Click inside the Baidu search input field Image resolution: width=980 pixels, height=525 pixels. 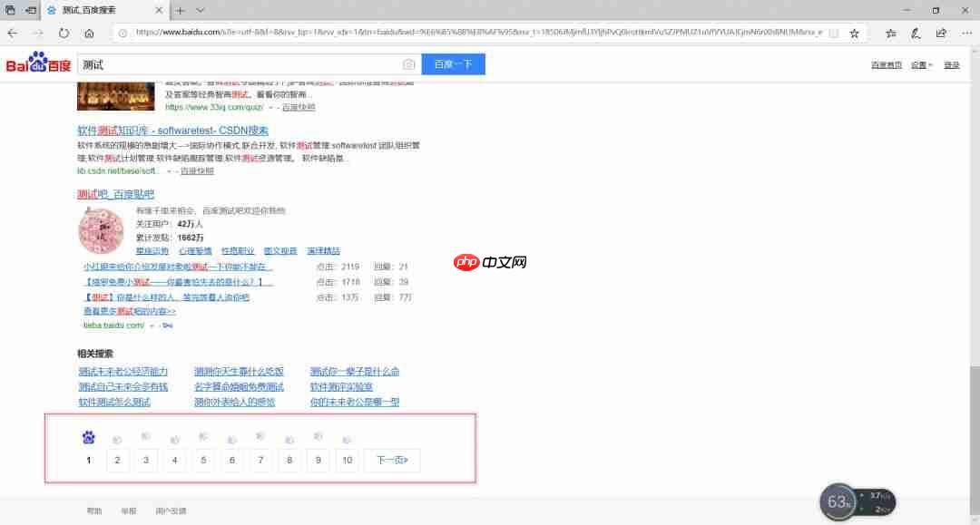tap(227, 64)
